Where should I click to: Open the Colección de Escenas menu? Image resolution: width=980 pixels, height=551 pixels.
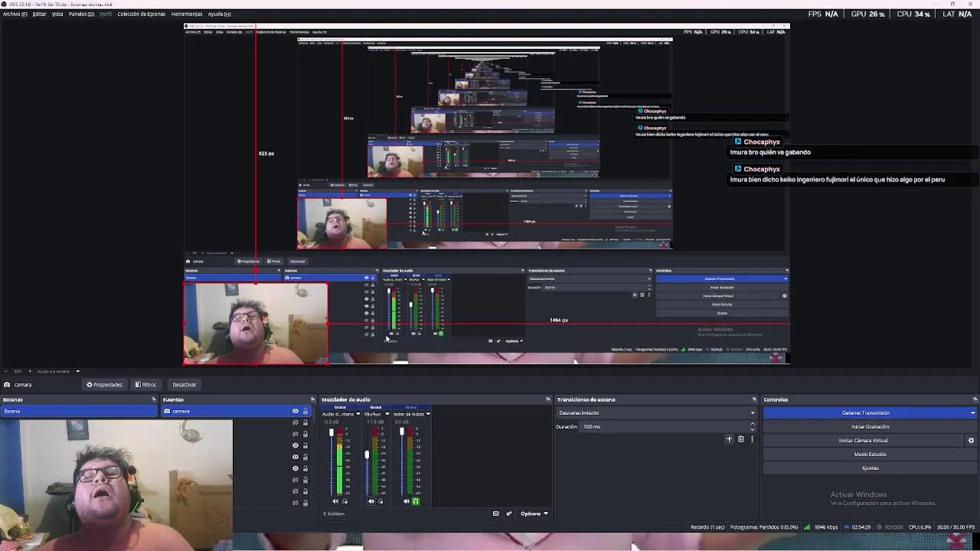point(141,14)
